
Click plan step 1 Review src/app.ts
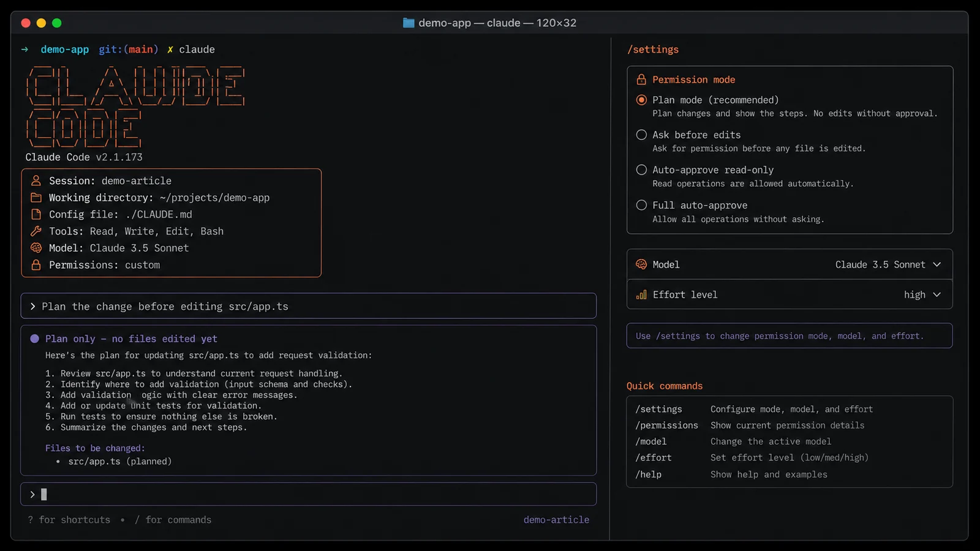pos(194,373)
